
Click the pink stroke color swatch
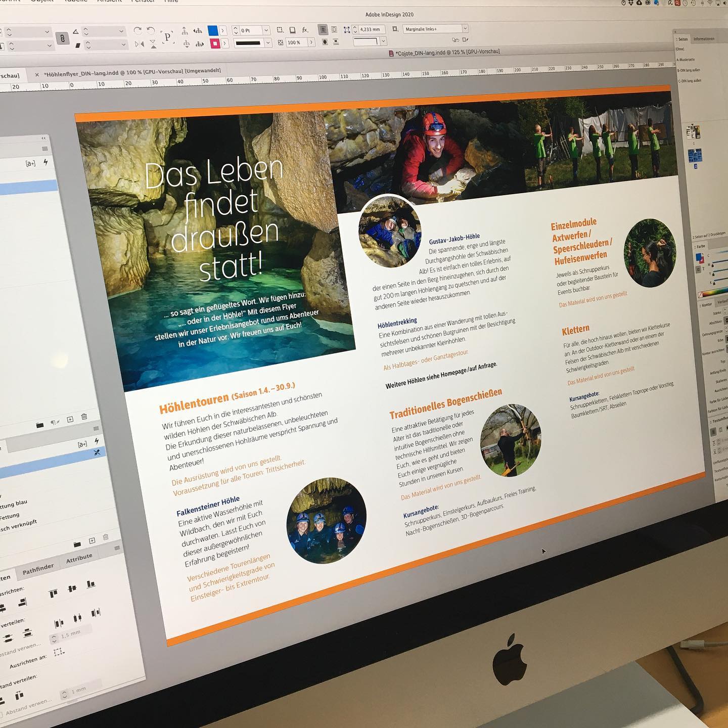215,43
